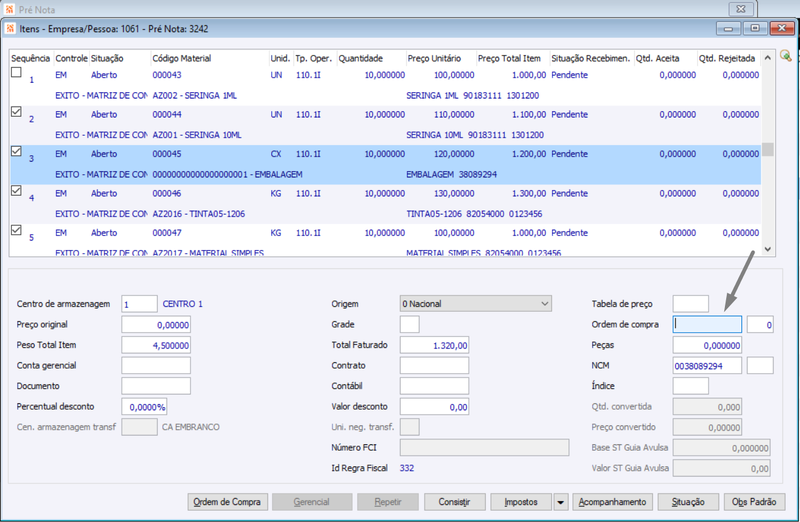Click the Contrato input field

(434, 365)
